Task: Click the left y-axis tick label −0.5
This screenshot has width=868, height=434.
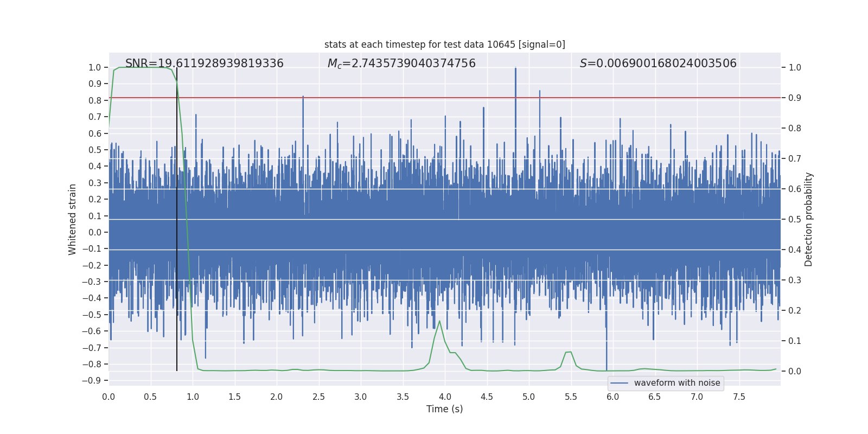Action: point(92,315)
